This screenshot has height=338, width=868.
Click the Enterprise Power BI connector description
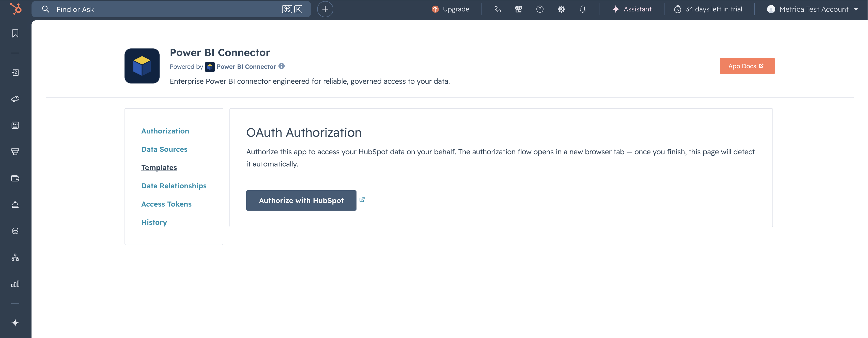[310, 81]
